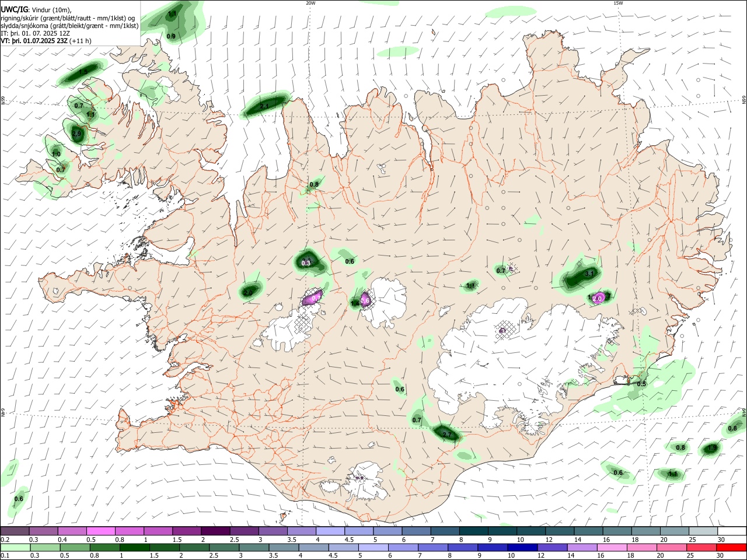
Task: Pick the brightest red swatch ending rain scale
Action: (x=732, y=547)
